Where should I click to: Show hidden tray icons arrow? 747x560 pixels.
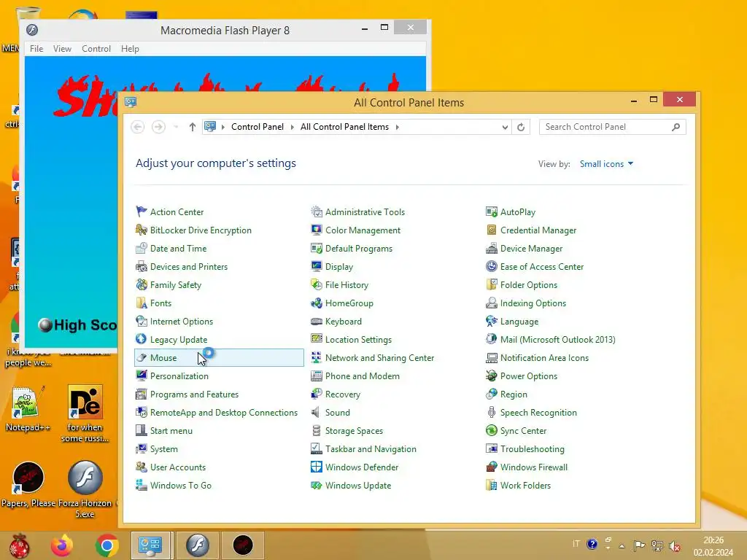(622, 545)
